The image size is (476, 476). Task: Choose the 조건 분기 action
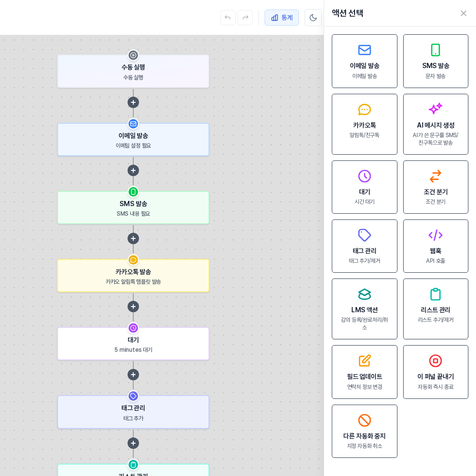click(436, 187)
